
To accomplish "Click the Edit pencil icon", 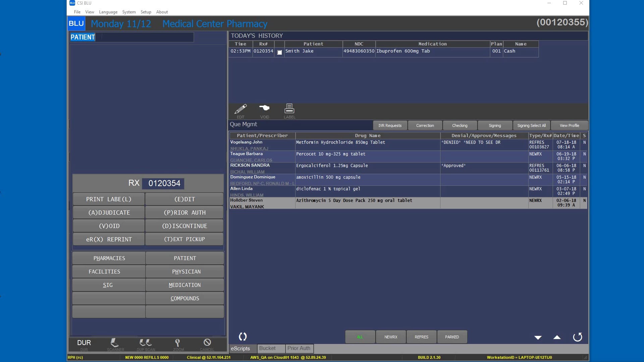I will pyautogui.click(x=240, y=109).
